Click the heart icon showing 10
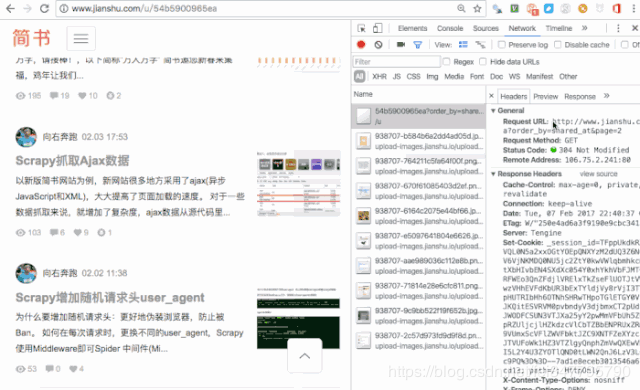The image size is (640, 390). pos(82,96)
